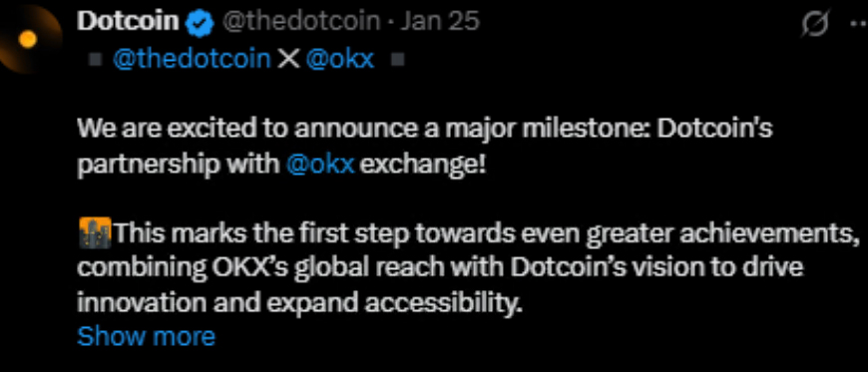Click the "innovation and expand accessibility" text

click(300, 303)
